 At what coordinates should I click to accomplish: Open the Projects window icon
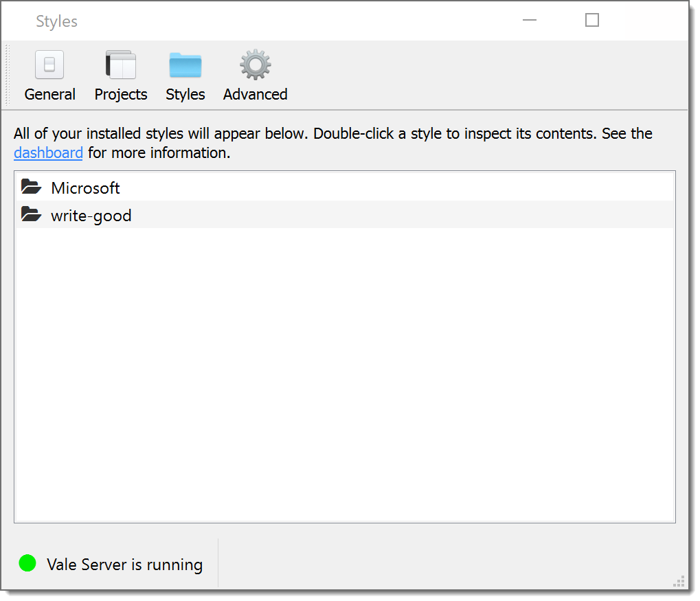[x=120, y=65]
